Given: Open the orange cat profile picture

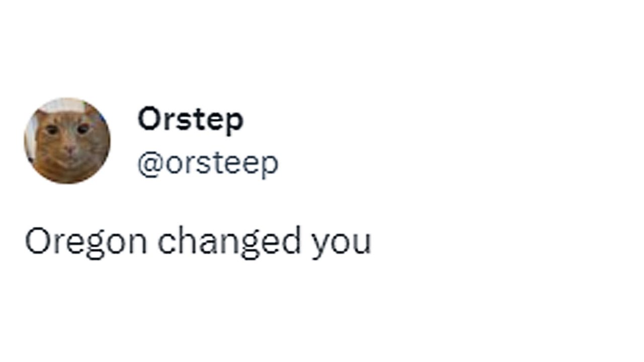Looking at the screenshot, I should click(67, 141).
